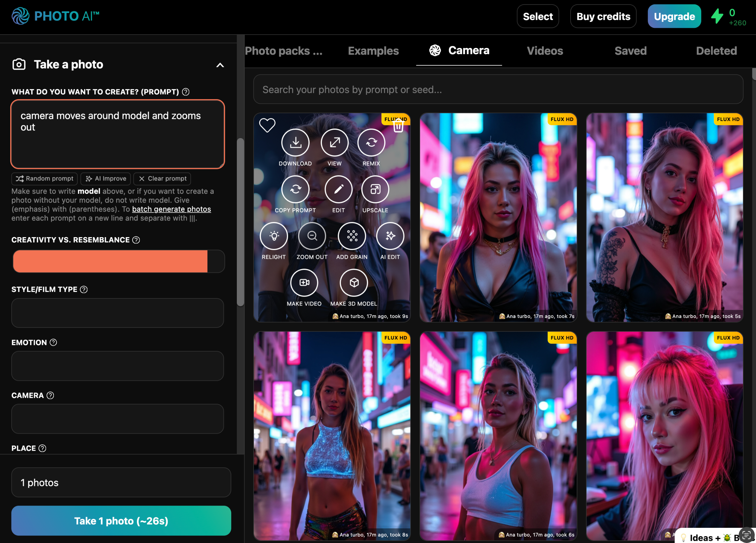This screenshot has width=756, height=543.
Task: Switch to the Saved tab
Action: 630,51
